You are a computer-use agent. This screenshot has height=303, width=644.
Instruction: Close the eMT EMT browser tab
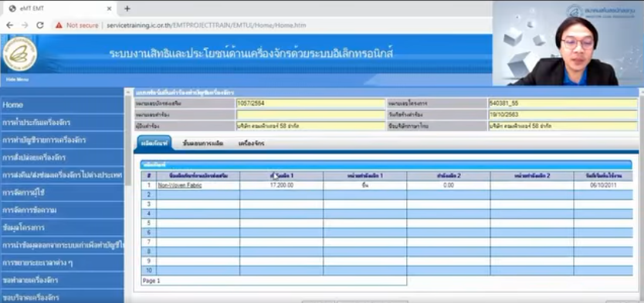click(x=109, y=8)
